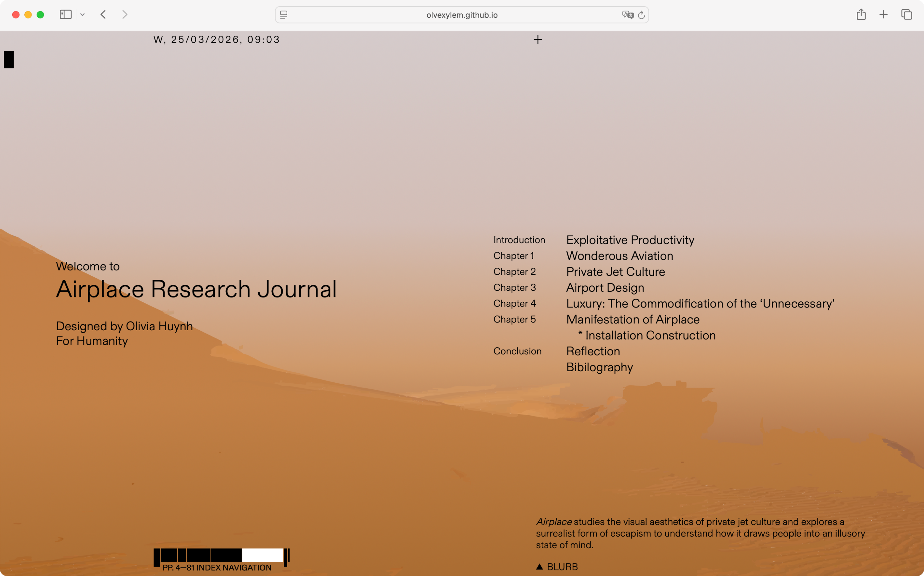
Task: Collapse the BLURB triangle toggle
Action: (540, 567)
